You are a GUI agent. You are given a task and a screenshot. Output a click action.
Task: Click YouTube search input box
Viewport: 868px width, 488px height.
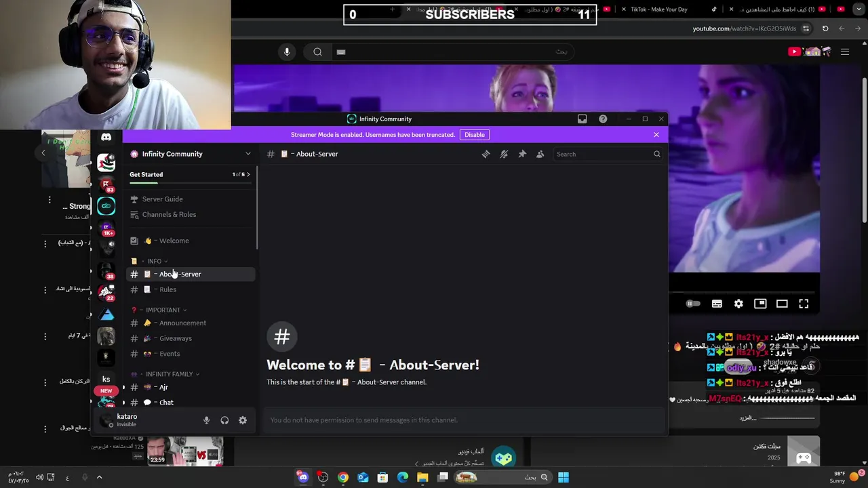point(451,52)
